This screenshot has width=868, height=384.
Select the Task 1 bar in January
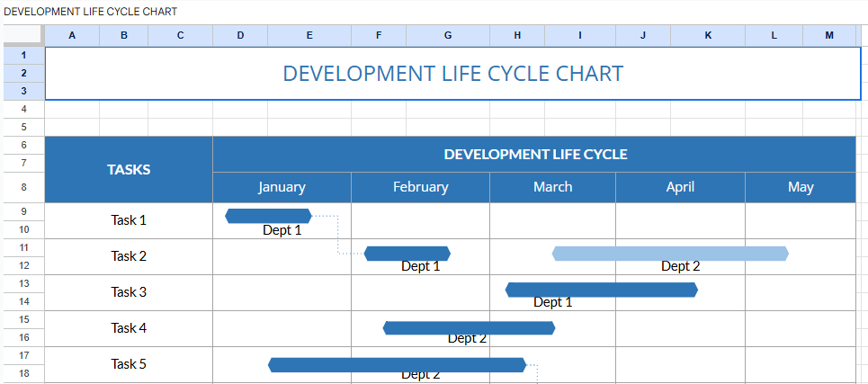tap(268, 216)
